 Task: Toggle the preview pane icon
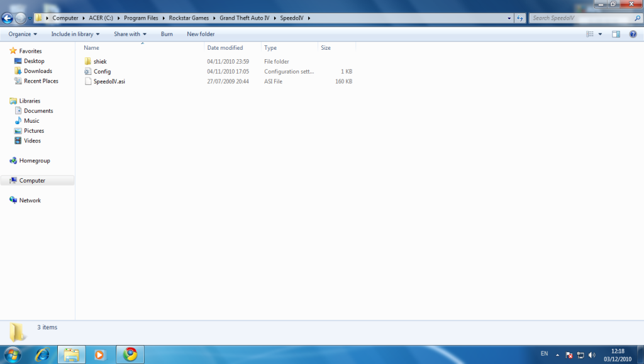tap(616, 34)
